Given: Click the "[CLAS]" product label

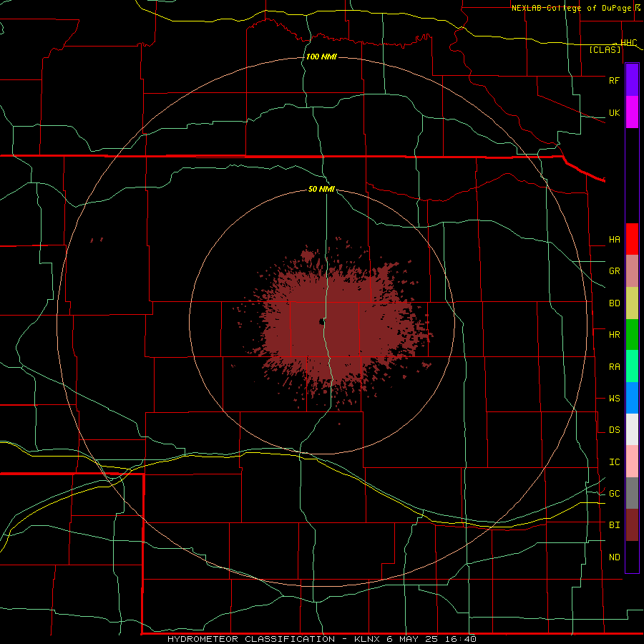Looking at the screenshot, I should coord(605,49).
